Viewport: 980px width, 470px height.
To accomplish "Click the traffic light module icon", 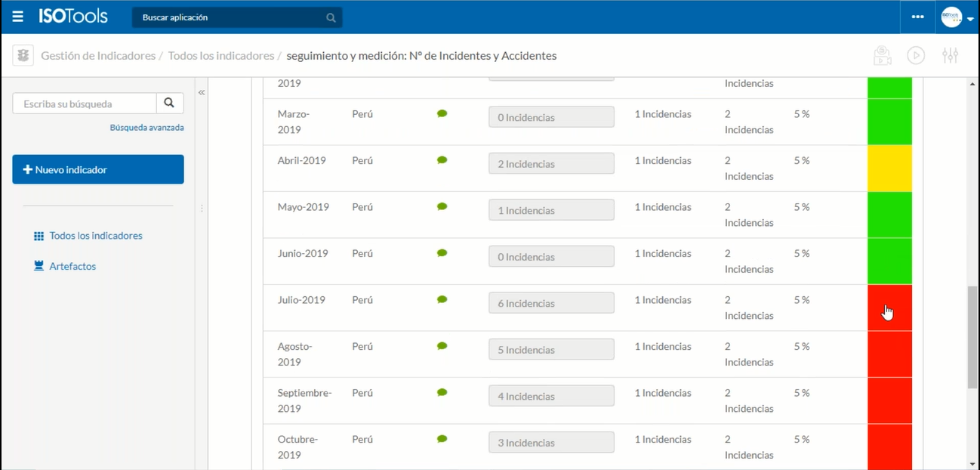I will 25,55.
